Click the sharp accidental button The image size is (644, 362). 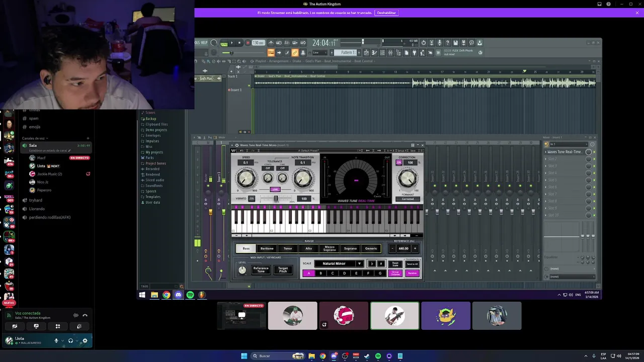tap(381, 263)
